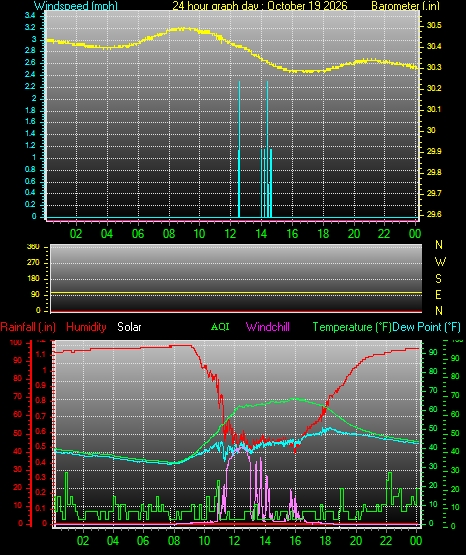
Task: Click the "Windspeed (mph)" axis title
Action: (76, 6)
